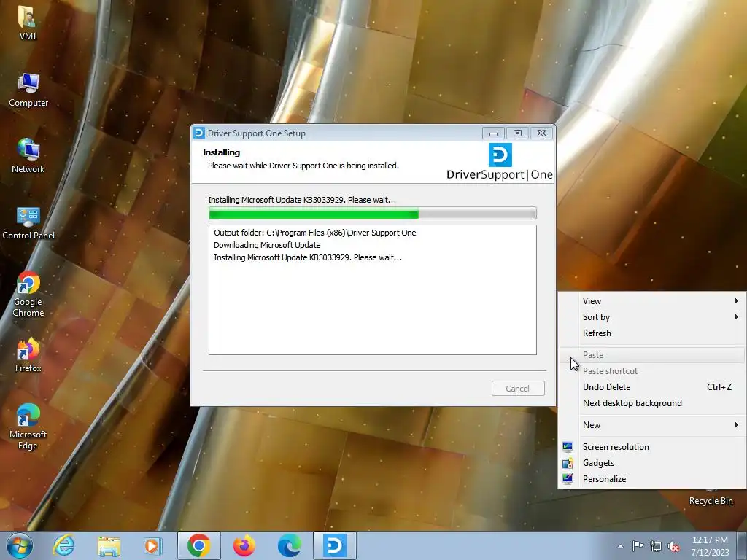Choose Undo Delete in the context menu

pos(651,387)
